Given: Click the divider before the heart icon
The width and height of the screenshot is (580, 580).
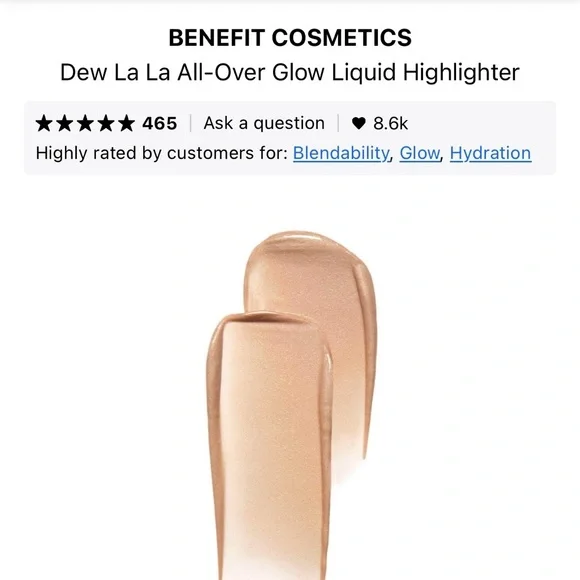Looking at the screenshot, I should pyautogui.click(x=338, y=123).
